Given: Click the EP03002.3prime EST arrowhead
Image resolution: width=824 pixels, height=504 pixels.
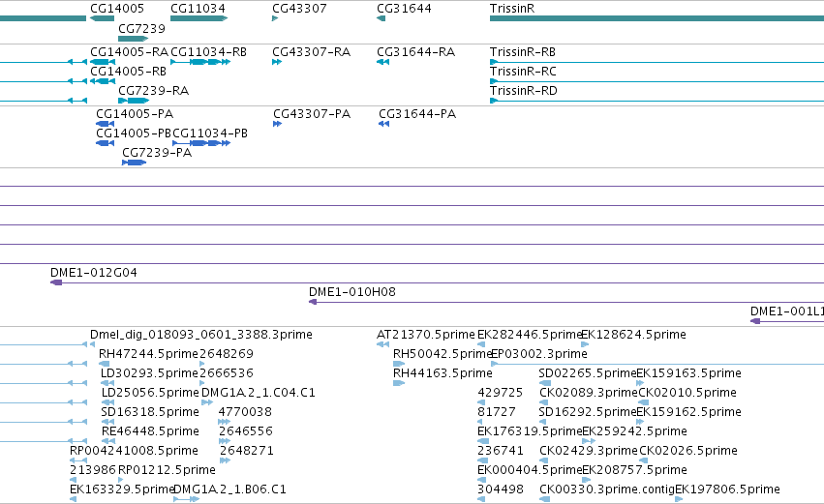Looking at the screenshot, I should (494, 364).
